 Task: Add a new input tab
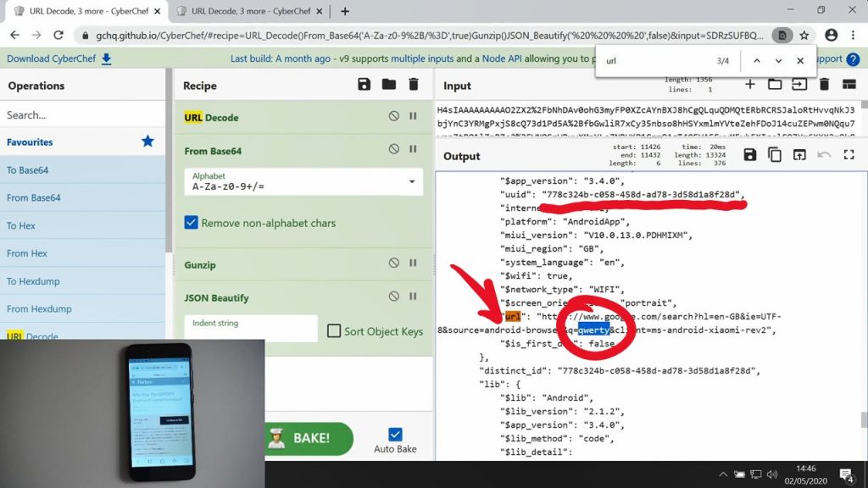coord(749,84)
